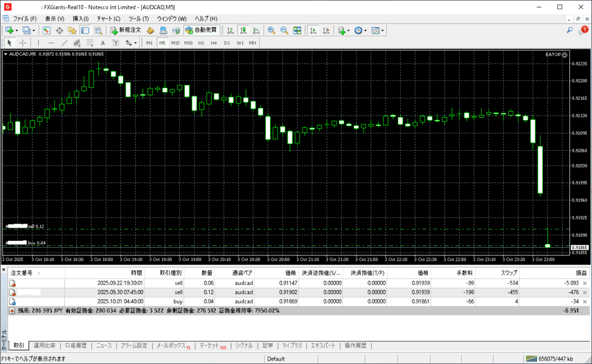Click the zoom out magnifier icon
This screenshot has height=364, width=592.
coord(284,30)
